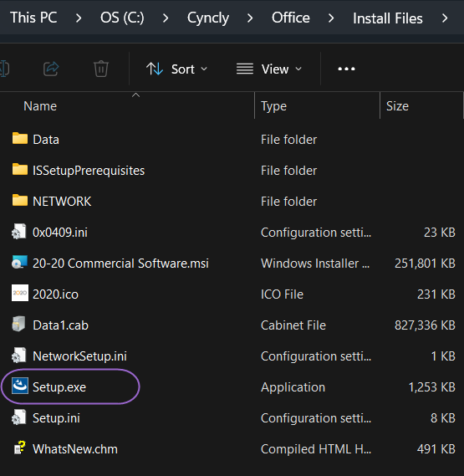Select the Data1.cab cabinet file icon

19,324
